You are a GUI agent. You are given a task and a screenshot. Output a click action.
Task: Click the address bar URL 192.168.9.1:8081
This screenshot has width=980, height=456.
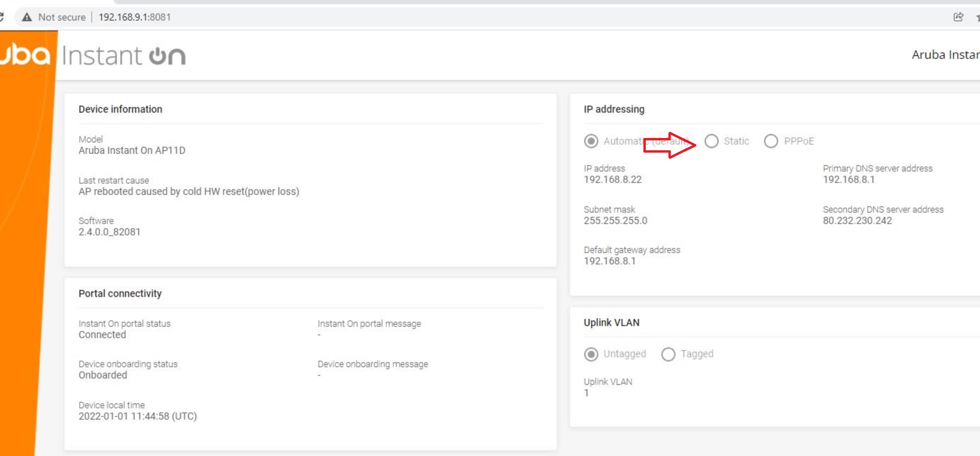136,17
